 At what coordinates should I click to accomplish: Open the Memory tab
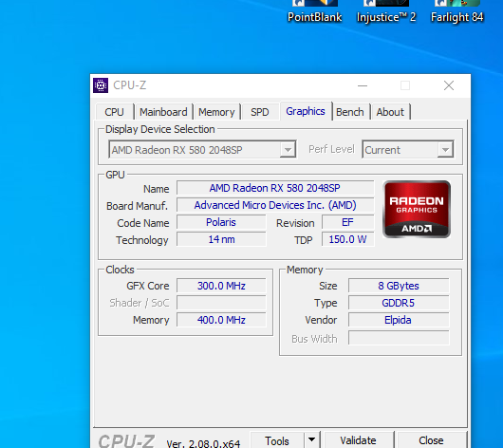(x=216, y=112)
